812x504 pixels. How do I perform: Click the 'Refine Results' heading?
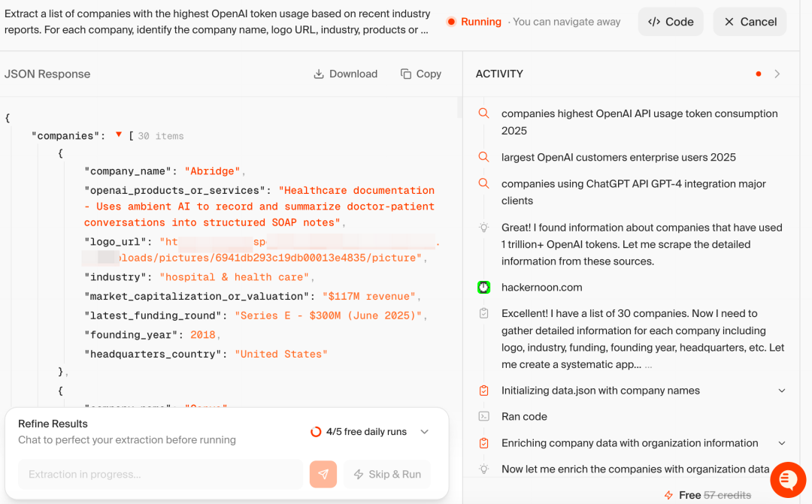53,424
